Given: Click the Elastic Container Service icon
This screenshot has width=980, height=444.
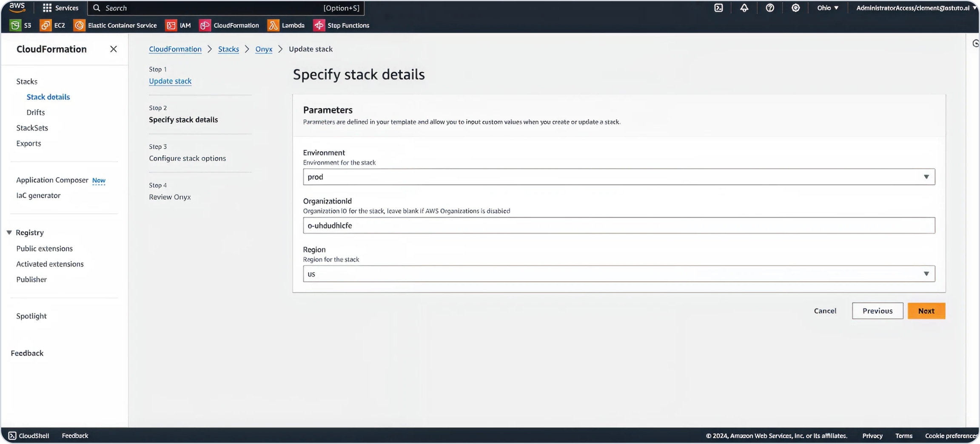Looking at the screenshot, I should coord(79,25).
